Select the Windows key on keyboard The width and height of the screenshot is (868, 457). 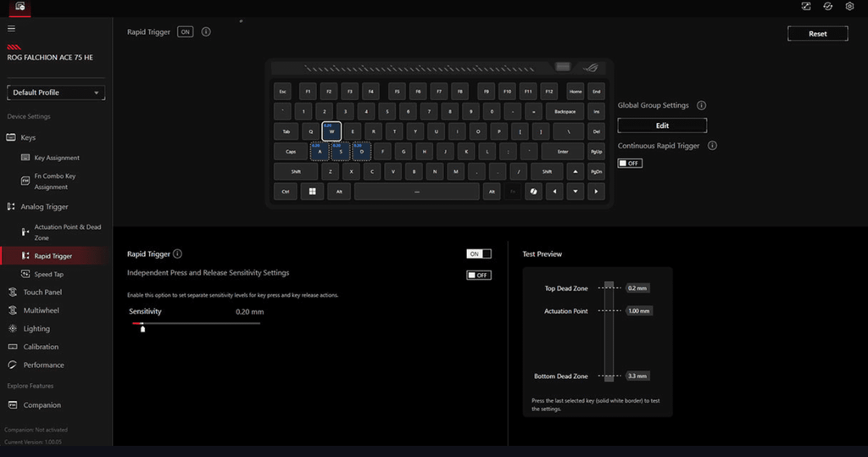tap(312, 192)
